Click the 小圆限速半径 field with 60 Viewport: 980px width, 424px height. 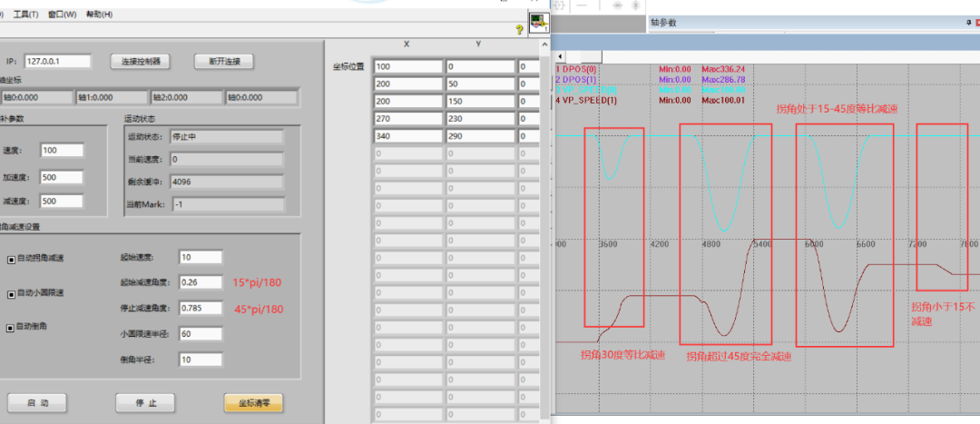201,334
